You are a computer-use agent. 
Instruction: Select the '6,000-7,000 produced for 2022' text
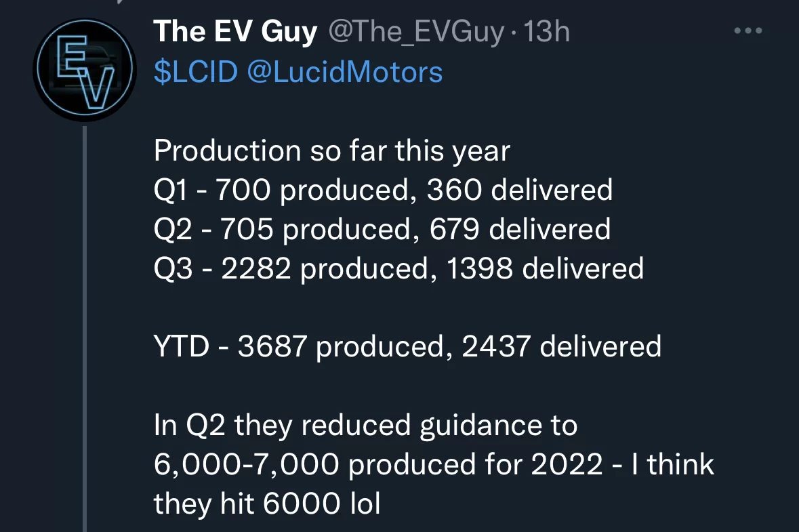pyautogui.click(x=378, y=464)
